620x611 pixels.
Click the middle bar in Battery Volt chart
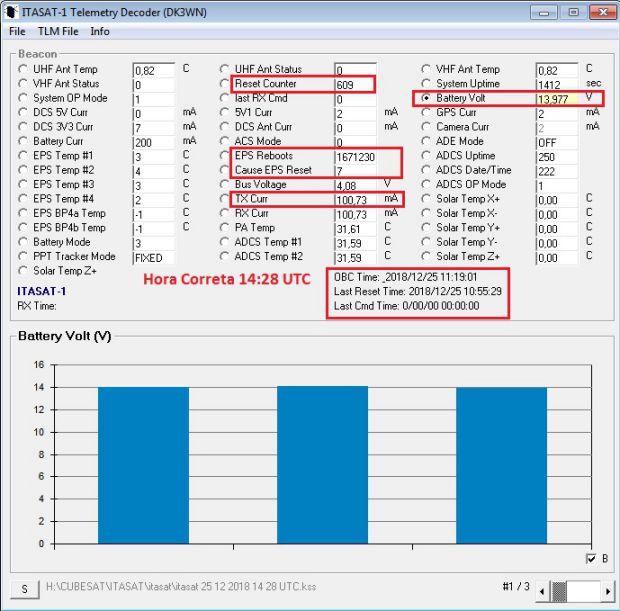point(322,464)
